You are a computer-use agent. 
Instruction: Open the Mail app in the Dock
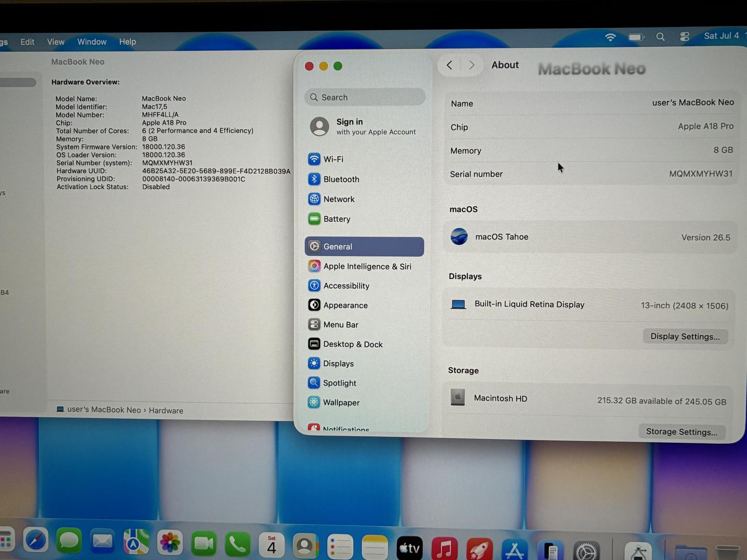tap(102, 542)
